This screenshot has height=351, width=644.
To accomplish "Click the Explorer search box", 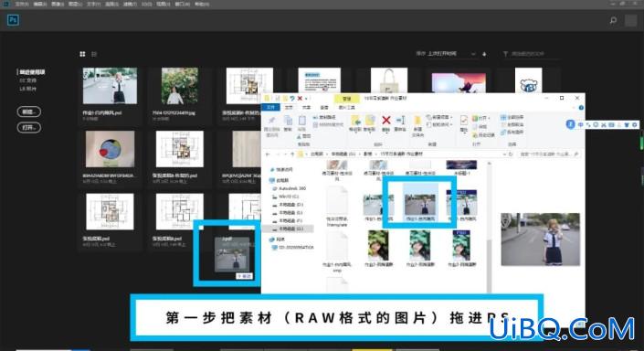I will coord(550,154).
